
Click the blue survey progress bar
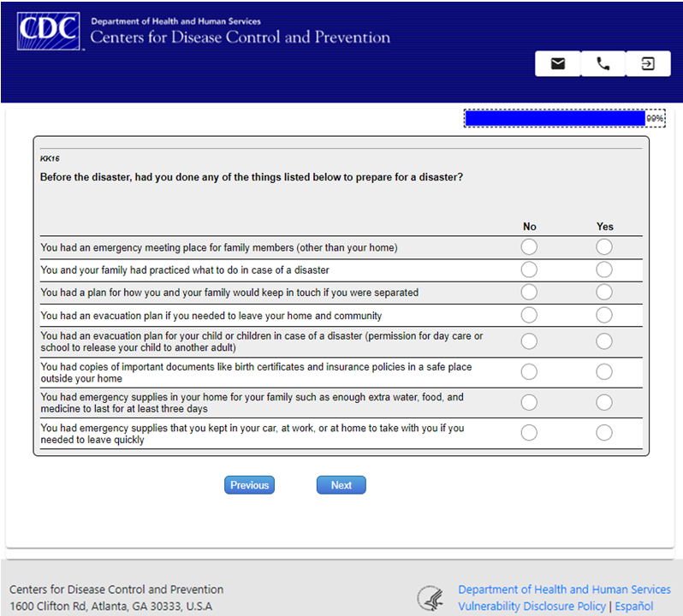555,118
